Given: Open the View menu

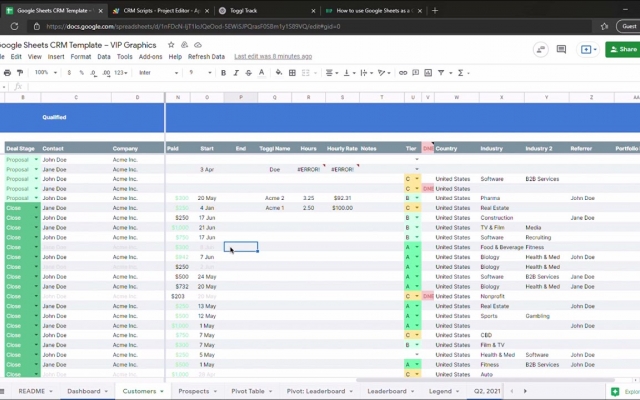Looking at the screenshot, I should click(x=35, y=57).
